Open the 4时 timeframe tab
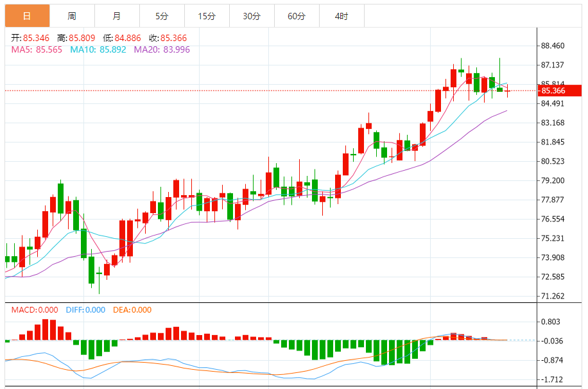 click(342, 16)
